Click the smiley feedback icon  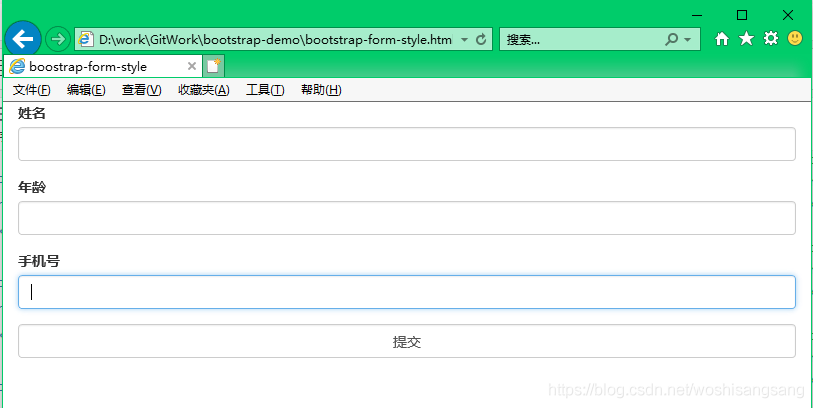pyautogui.click(x=795, y=38)
